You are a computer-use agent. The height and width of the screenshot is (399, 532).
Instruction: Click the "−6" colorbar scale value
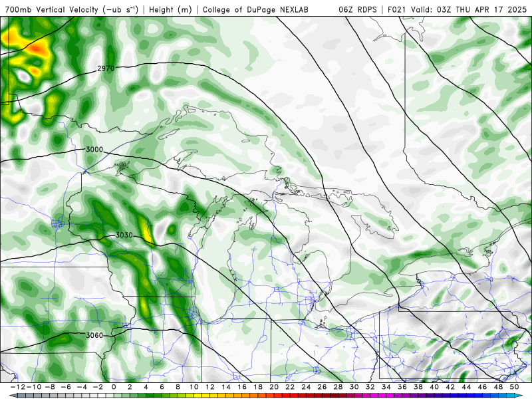(x=66, y=387)
